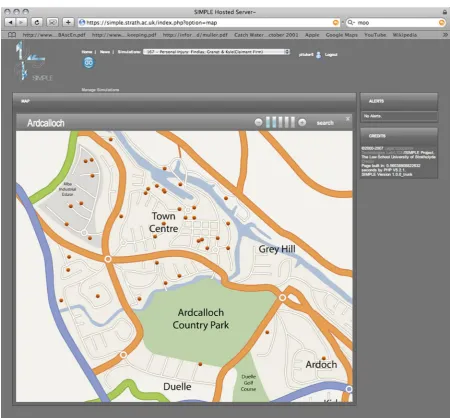Screen dimensions: 450x418
Task: Click the Logout link
Action: pyautogui.click(x=331, y=55)
